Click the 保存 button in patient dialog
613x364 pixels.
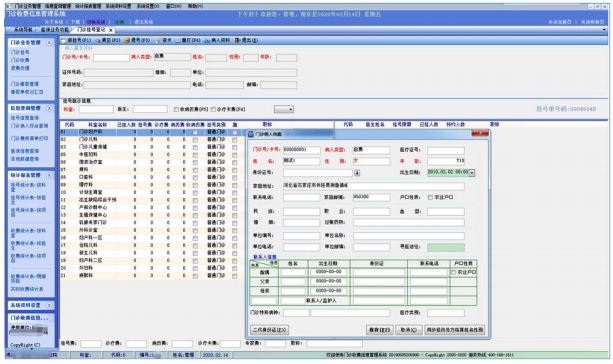379,330
